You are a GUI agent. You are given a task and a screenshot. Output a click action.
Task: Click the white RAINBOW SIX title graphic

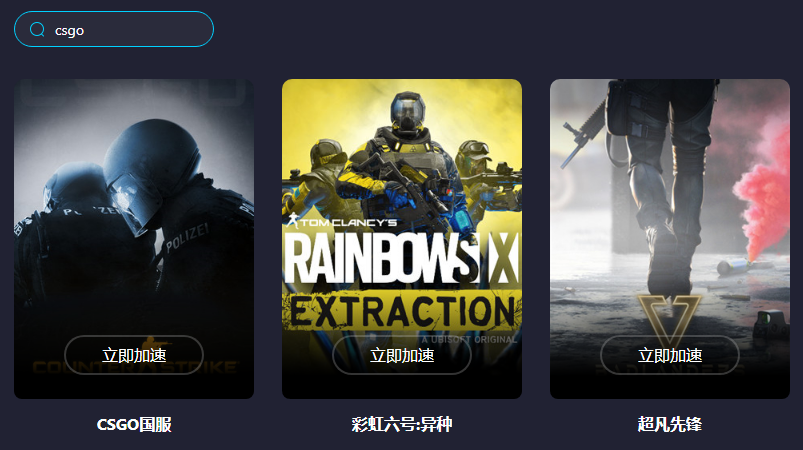click(402, 258)
